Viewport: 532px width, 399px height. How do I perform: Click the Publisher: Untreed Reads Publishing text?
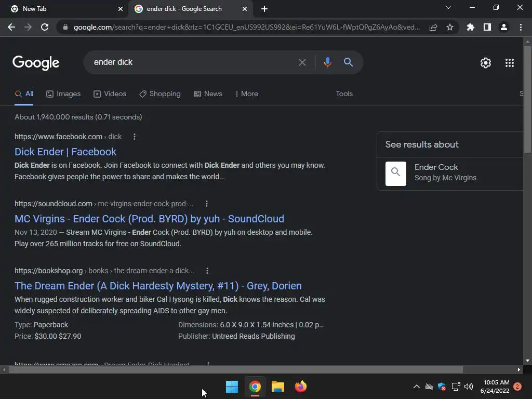pyautogui.click(x=236, y=336)
